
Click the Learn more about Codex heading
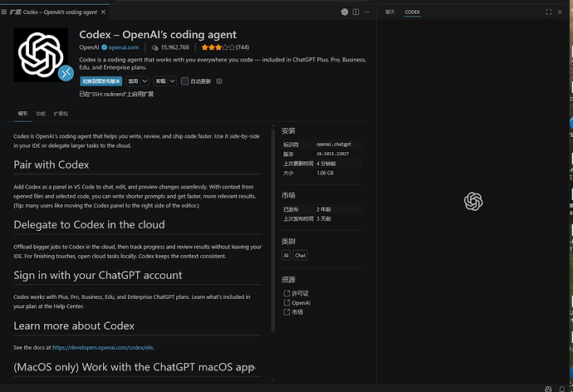[74, 326]
